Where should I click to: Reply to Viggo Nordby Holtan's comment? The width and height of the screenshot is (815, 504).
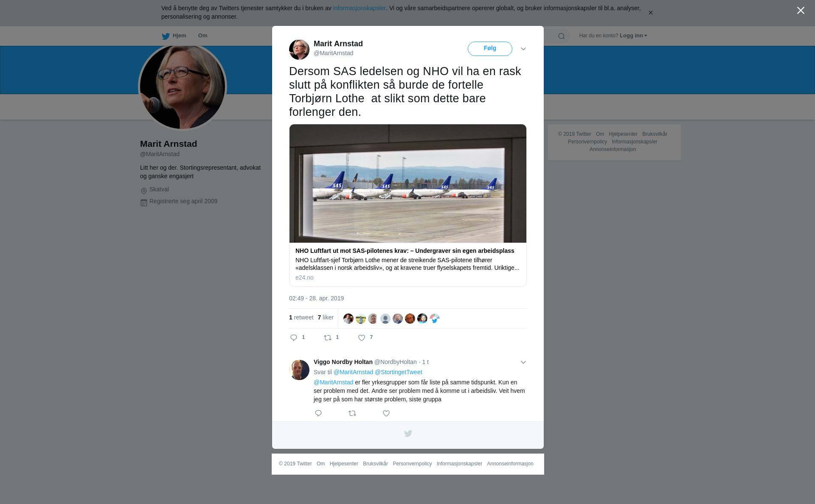[318, 413]
